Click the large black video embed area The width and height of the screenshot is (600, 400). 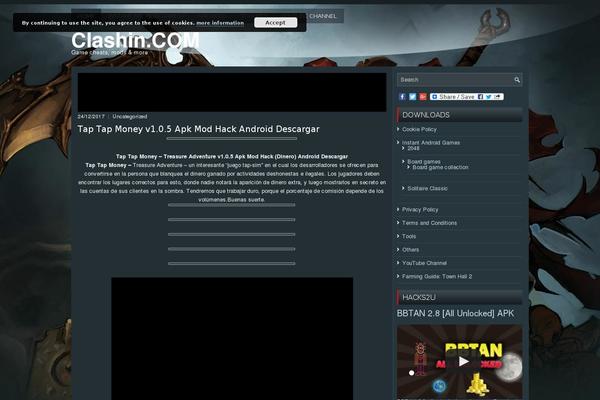click(232, 339)
